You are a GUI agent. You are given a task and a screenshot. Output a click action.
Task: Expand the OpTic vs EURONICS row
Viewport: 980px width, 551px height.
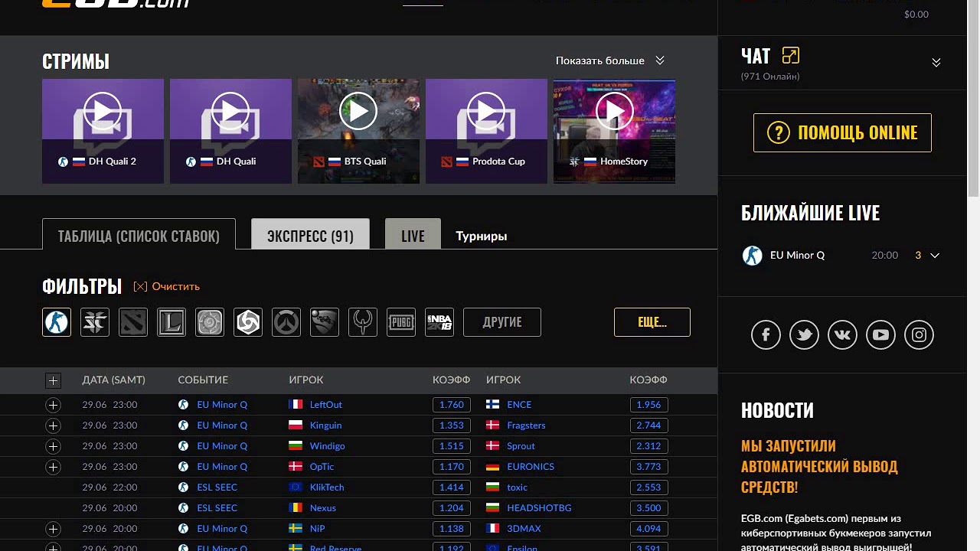[53, 467]
